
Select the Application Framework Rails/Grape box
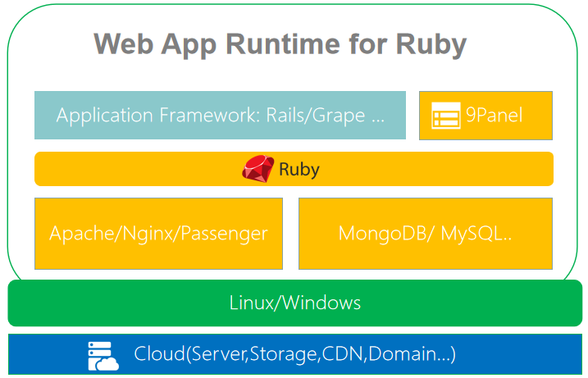[x=220, y=115]
